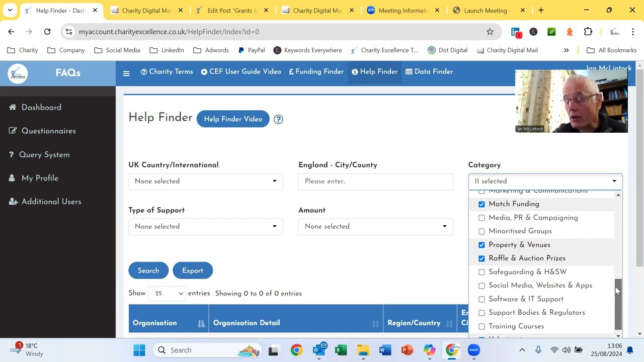Image resolution: width=644 pixels, height=362 pixels.
Task: Open Chrome three-dot menu
Action: pyautogui.click(x=632, y=32)
